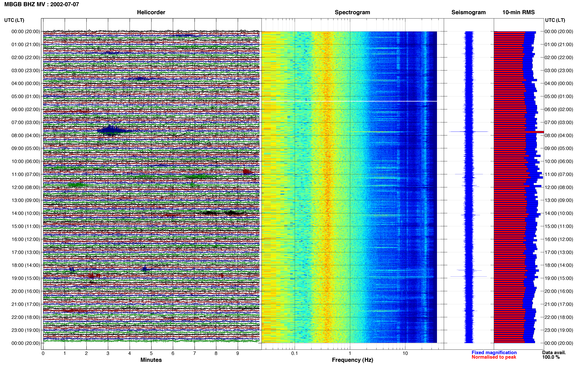Image resolution: width=588 pixels, height=368 pixels.
Task: Click left time label '21:00 (17:00)'
Action: click(26, 304)
